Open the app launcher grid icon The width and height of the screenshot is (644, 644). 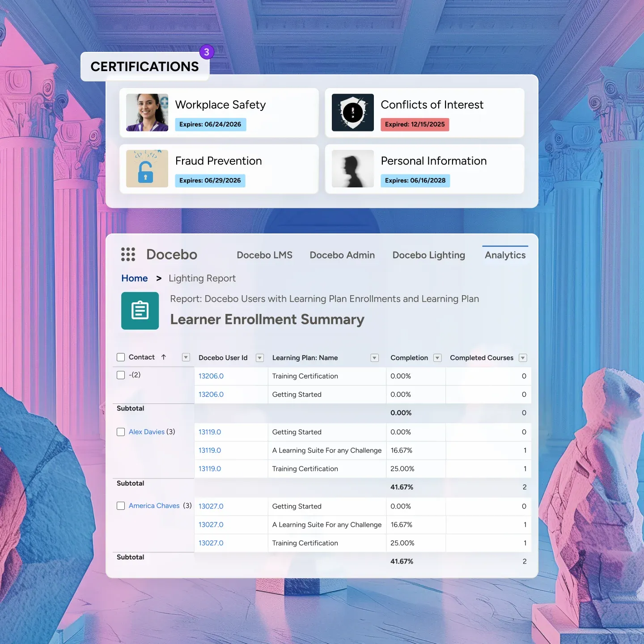click(x=128, y=254)
